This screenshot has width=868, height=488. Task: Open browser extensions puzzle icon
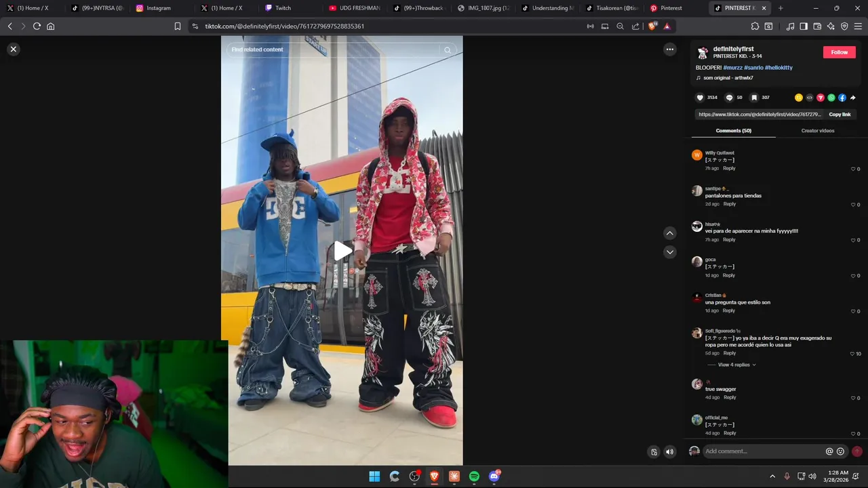(x=755, y=26)
